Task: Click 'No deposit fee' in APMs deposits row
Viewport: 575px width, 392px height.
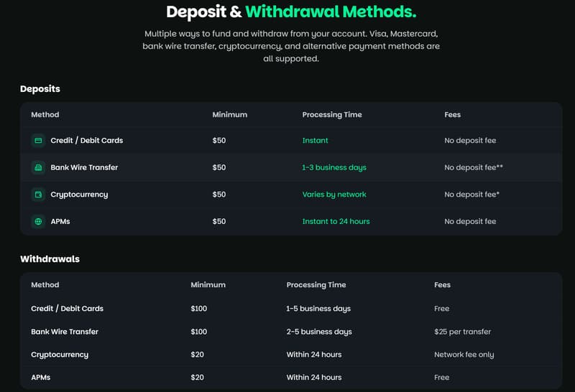Action: pos(470,221)
